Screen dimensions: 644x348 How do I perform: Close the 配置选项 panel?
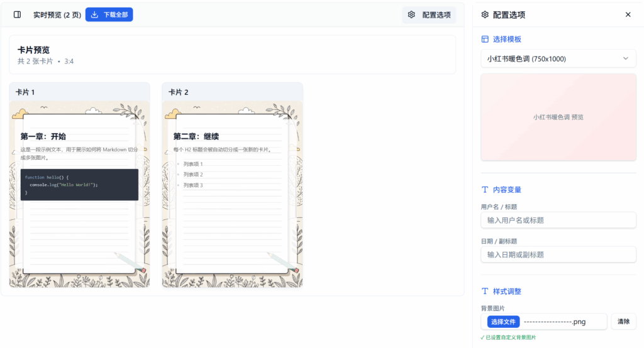coord(628,14)
